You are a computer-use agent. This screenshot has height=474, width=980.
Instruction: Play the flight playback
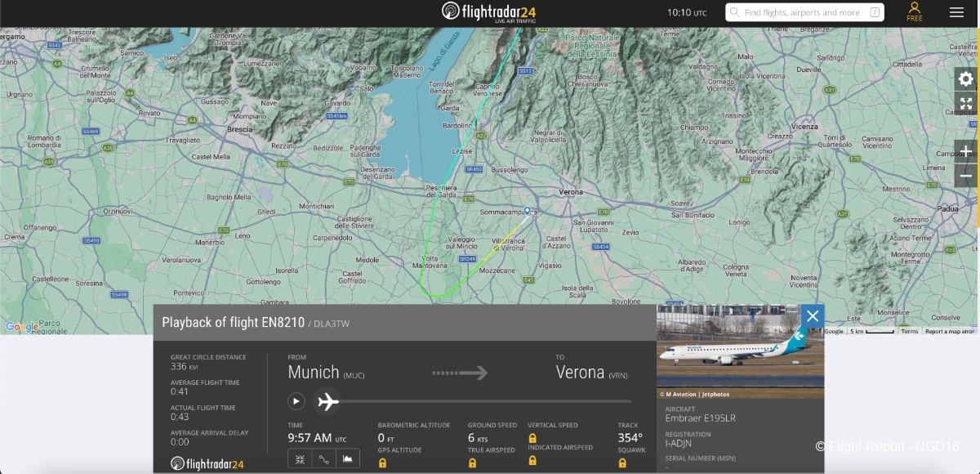[296, 401]
